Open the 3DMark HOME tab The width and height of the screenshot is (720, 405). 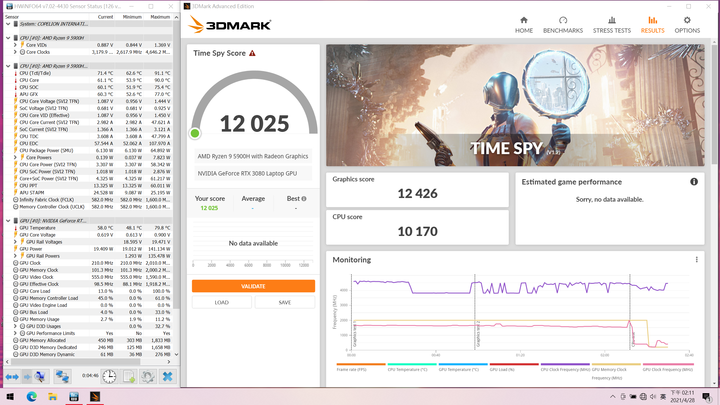[x=523, y=25]
